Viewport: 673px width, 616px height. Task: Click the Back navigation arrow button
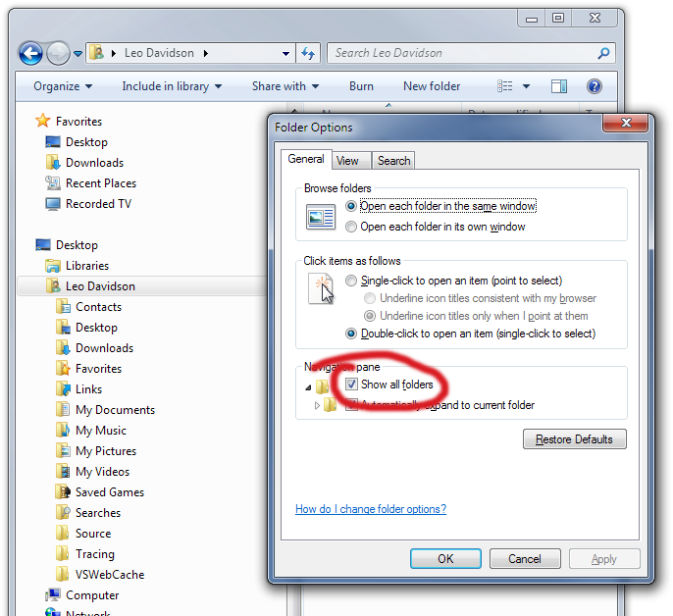[x=30, y=54]
